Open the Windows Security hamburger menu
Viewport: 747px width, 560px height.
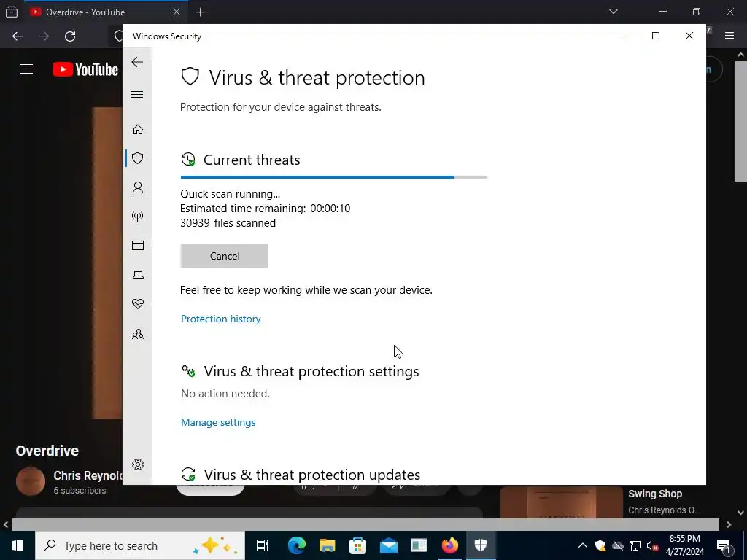pos(137,94)
